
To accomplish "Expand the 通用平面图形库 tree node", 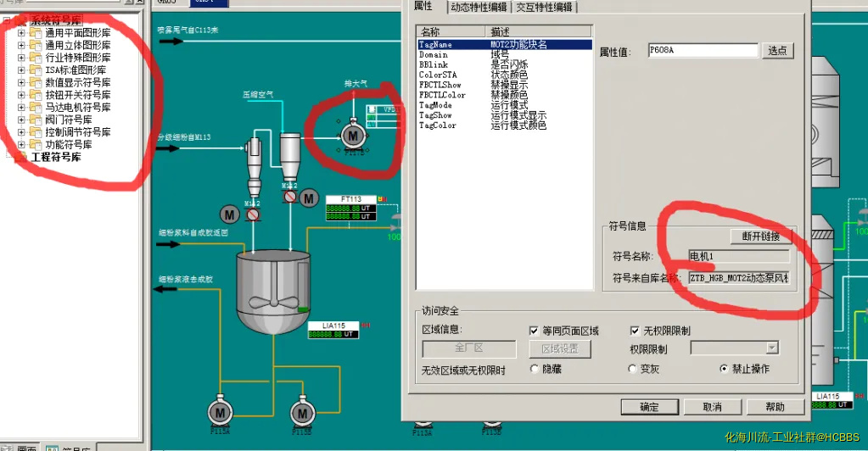I will (x=21, y=33).
